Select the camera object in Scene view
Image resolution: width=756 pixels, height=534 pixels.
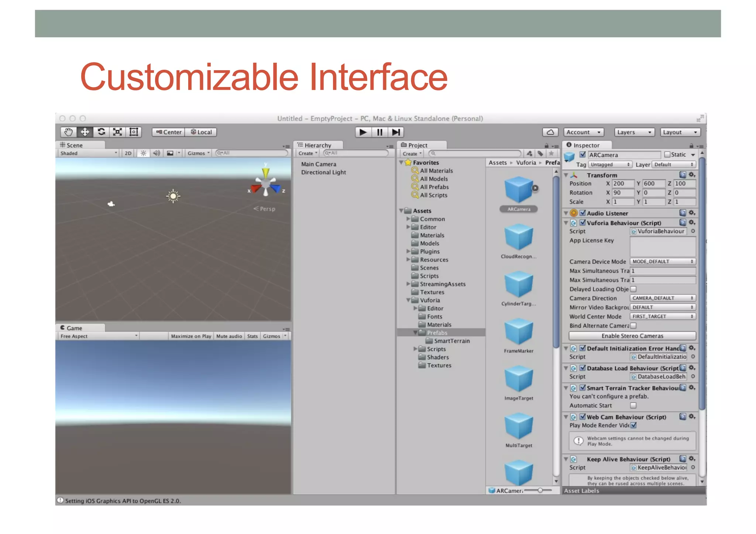(x=111, y=204)
